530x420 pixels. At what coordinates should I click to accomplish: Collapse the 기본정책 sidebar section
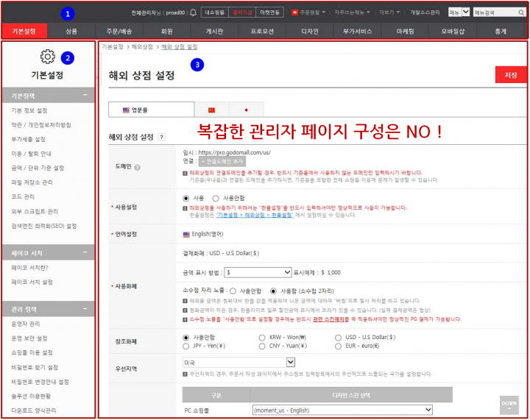(85, 96)
